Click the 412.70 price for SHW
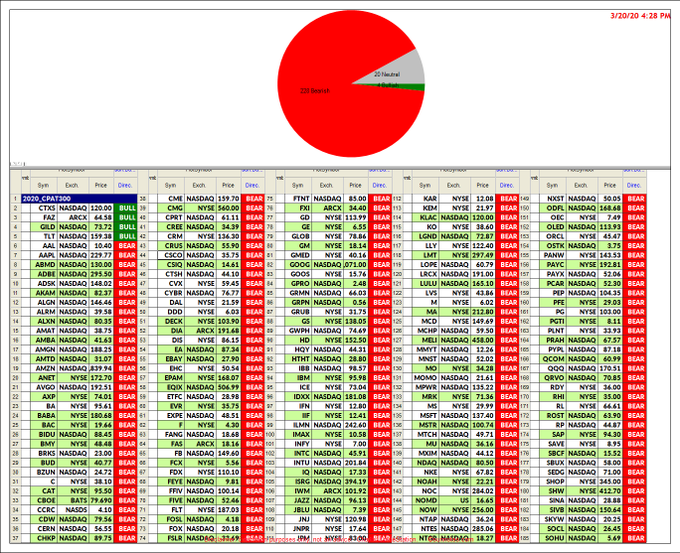 point(610,491)
